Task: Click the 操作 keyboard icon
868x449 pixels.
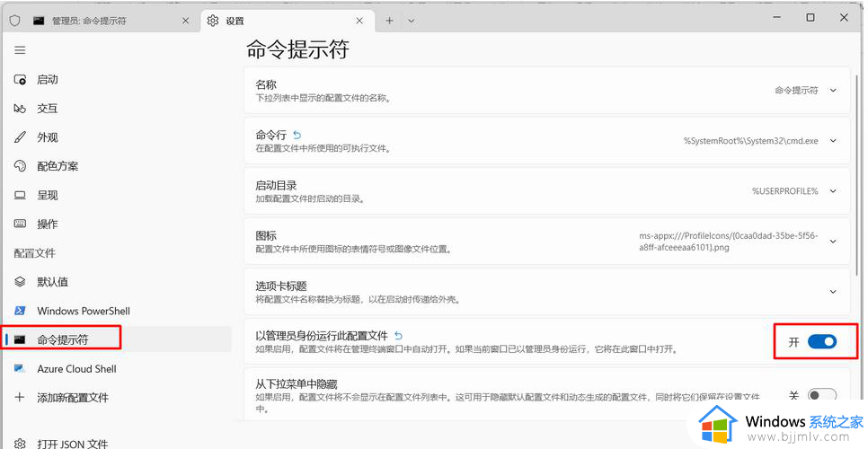Action: 20,224
